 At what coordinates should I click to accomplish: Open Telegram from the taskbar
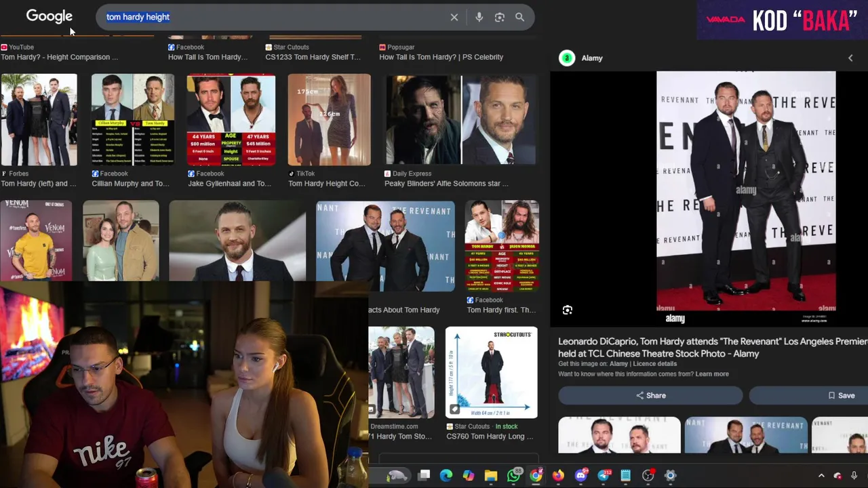pos(604,476)
